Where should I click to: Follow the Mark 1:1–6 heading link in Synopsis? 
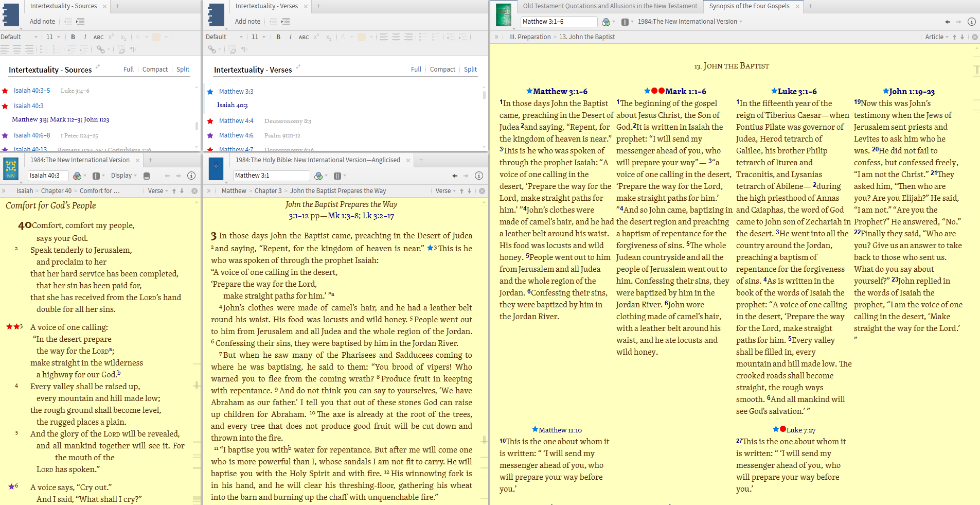[x=685, y=92]
